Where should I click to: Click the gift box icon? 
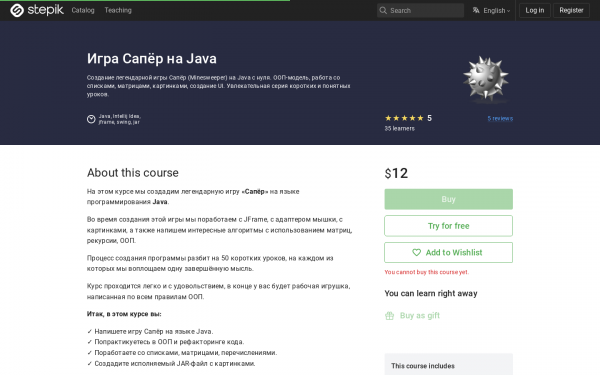390,316
